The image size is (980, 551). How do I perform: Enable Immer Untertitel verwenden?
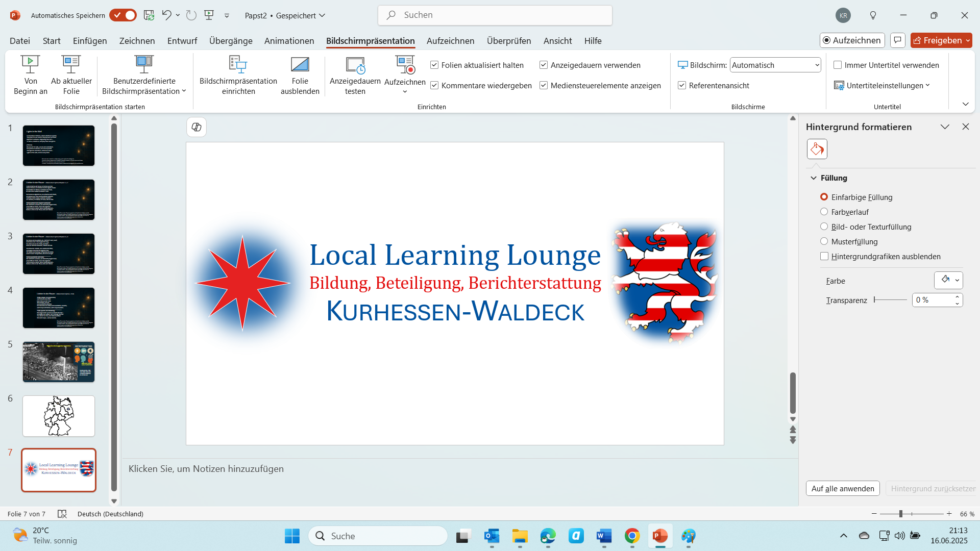click(x=838, y=65)
